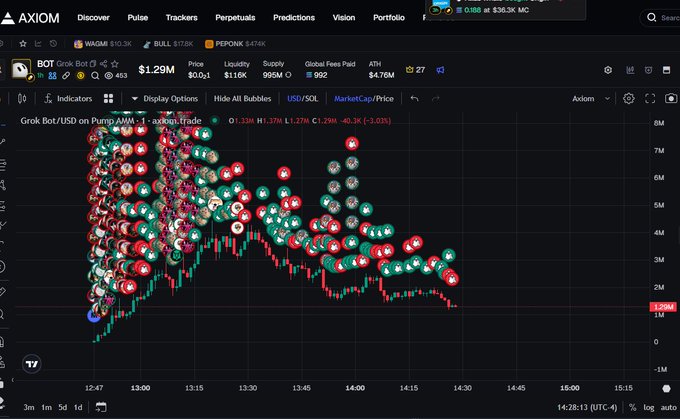
Task: Open WAGMI $10.3K token
Action: (102, 44)
